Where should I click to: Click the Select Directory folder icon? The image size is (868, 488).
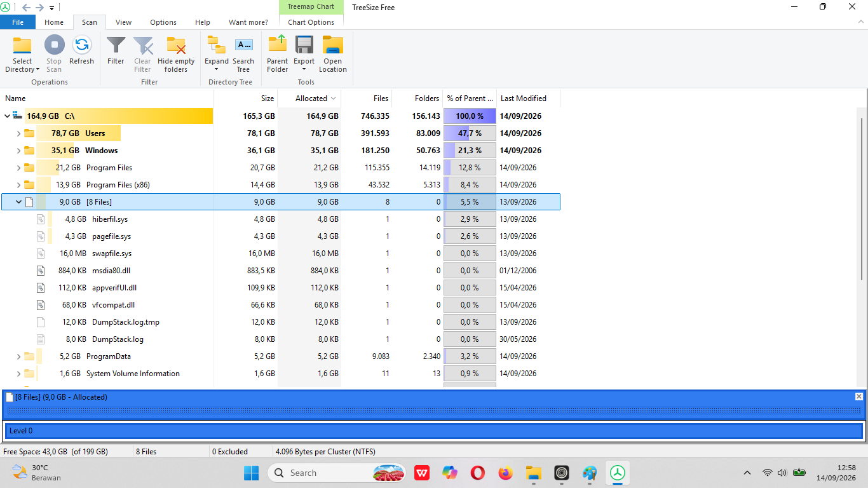pos(22,46)
